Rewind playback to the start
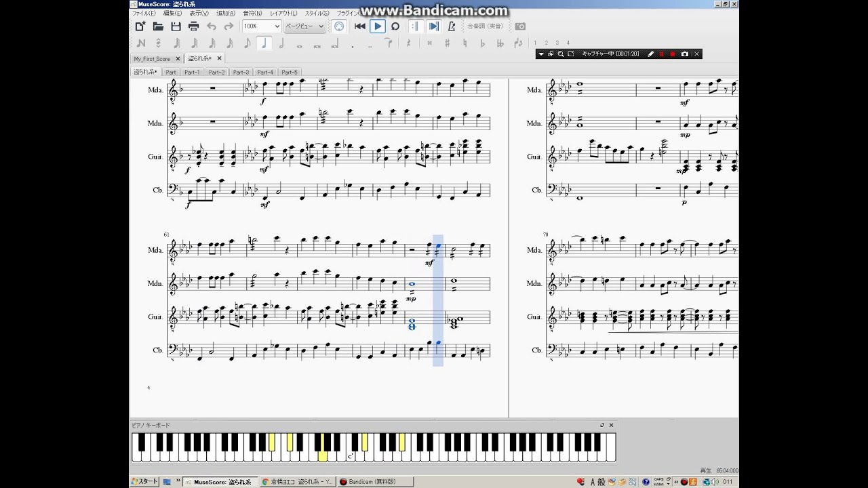 pos(360,26)
